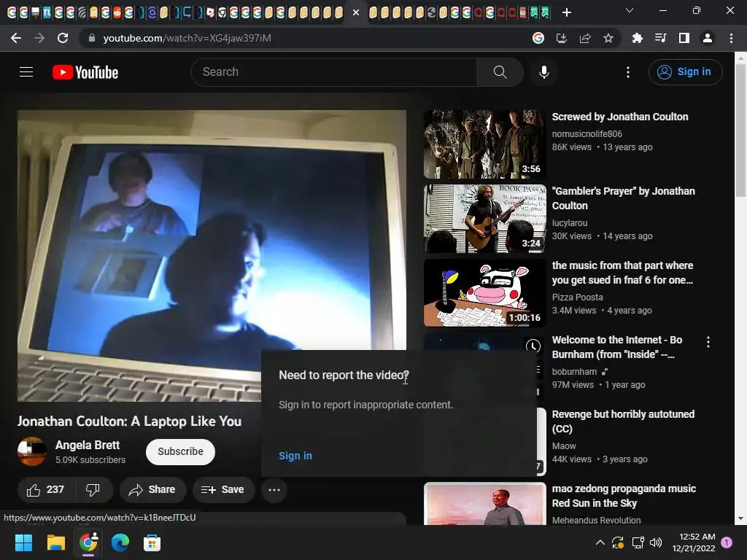
Task: Reload the current page
Action: click(x=63, y=38)
